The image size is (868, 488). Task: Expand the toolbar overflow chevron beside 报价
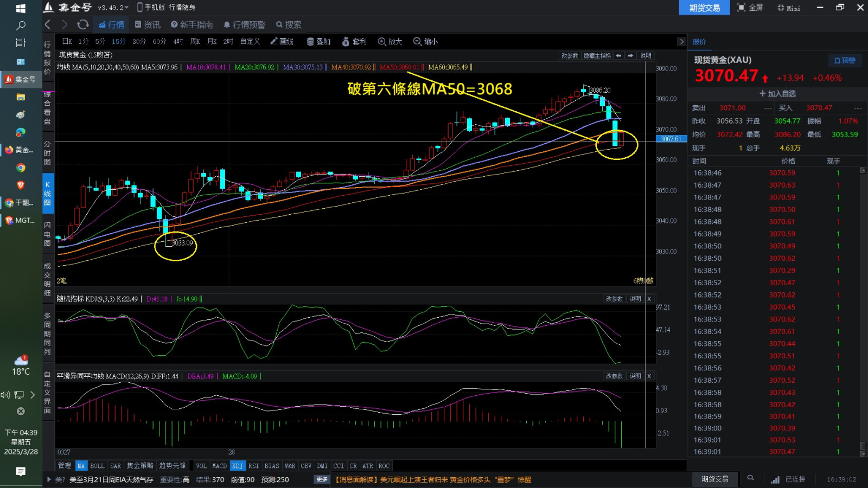tap(681, 42)
